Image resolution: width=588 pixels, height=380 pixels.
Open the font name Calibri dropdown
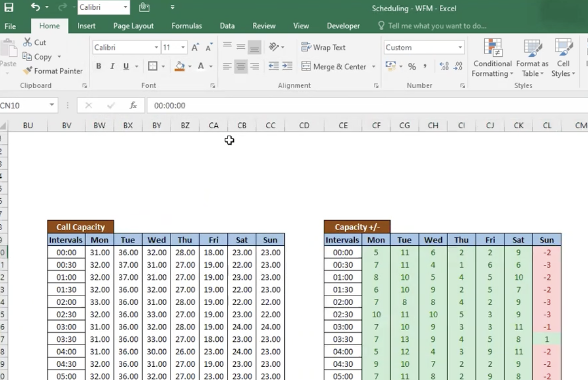coord(157,47)
